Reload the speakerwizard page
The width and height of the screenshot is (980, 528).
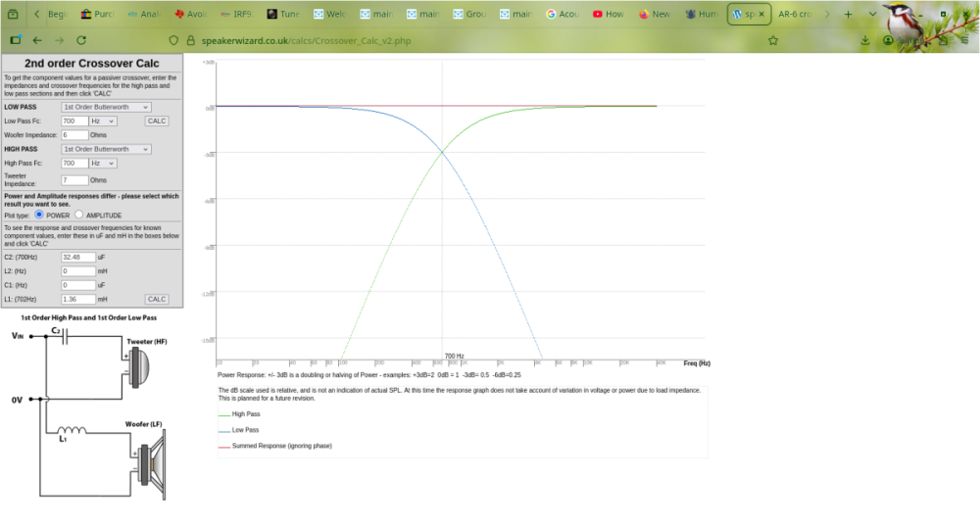pos(81,40)
